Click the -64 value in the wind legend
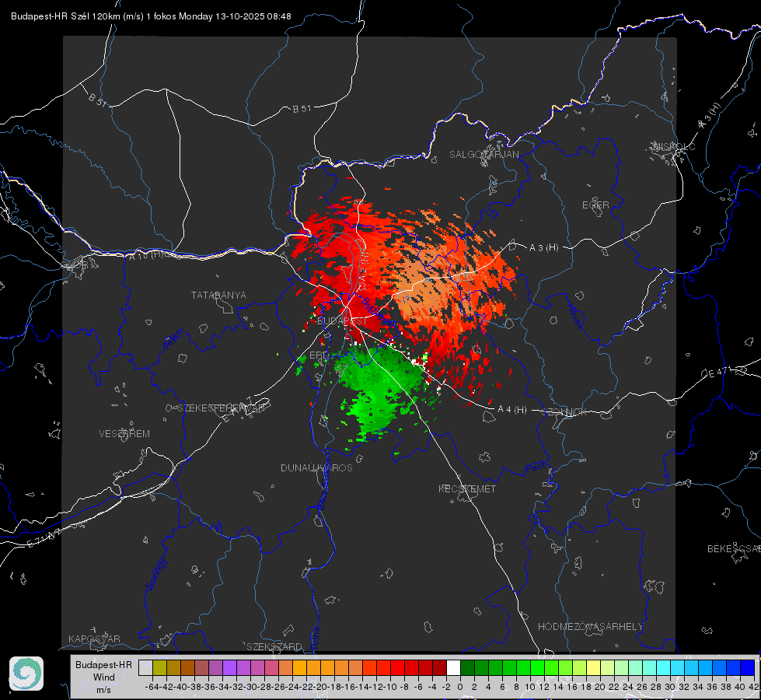Image resolution: width=761 pixels, height=700 pixels. [152, 687]
